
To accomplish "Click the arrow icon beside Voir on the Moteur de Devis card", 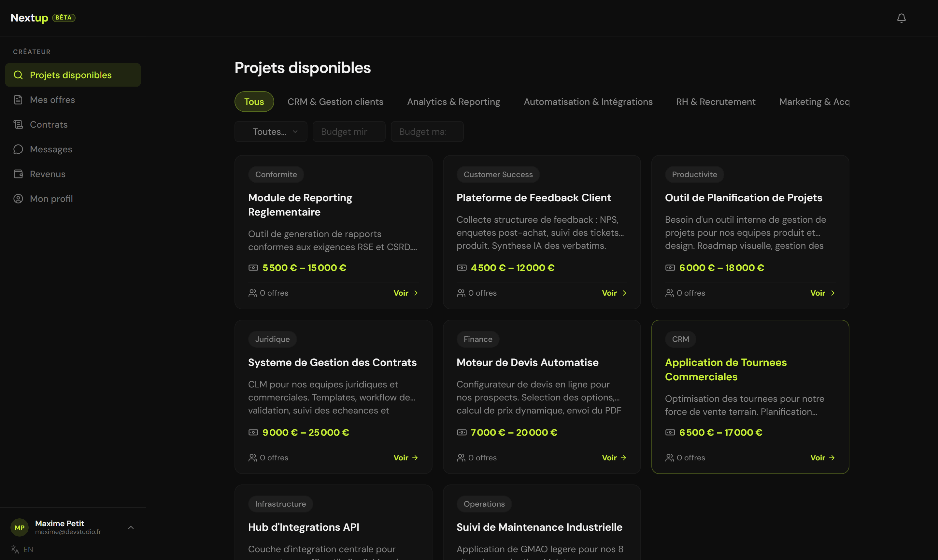I will click(623, 457).
